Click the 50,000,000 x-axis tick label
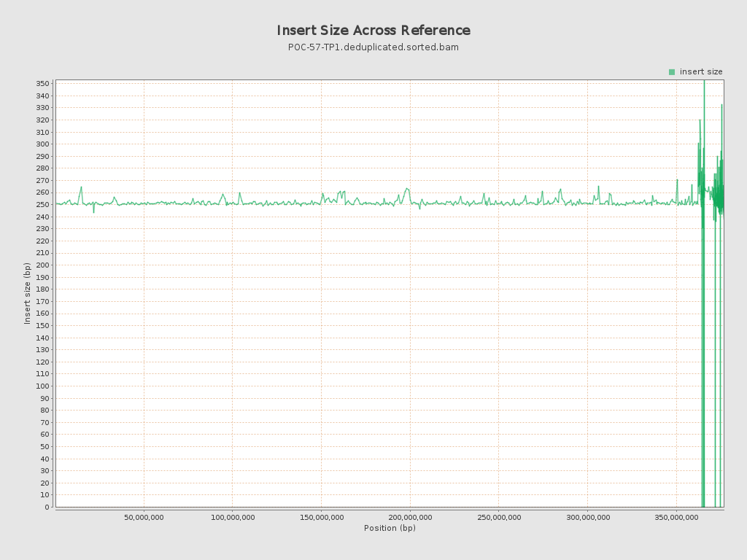The image size is (747, 560). [144, 518]
